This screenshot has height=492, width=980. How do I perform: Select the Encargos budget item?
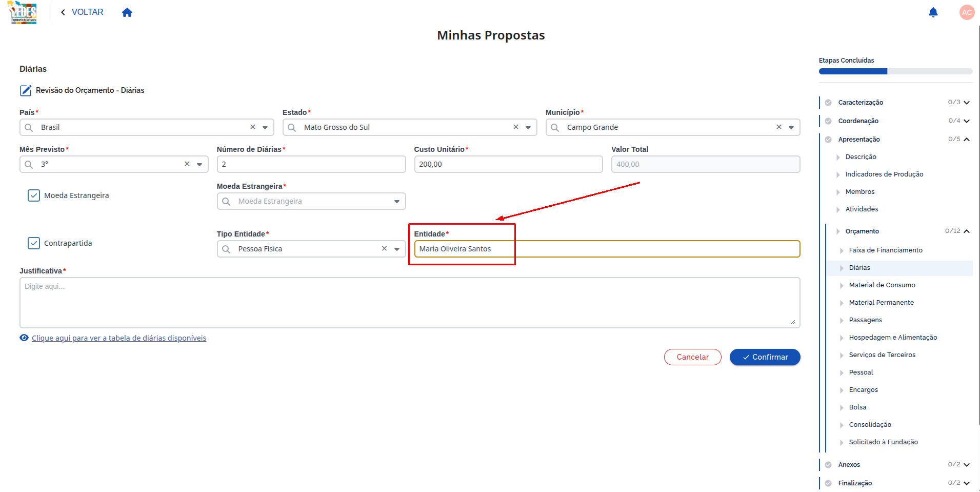[x=863, y=390]
